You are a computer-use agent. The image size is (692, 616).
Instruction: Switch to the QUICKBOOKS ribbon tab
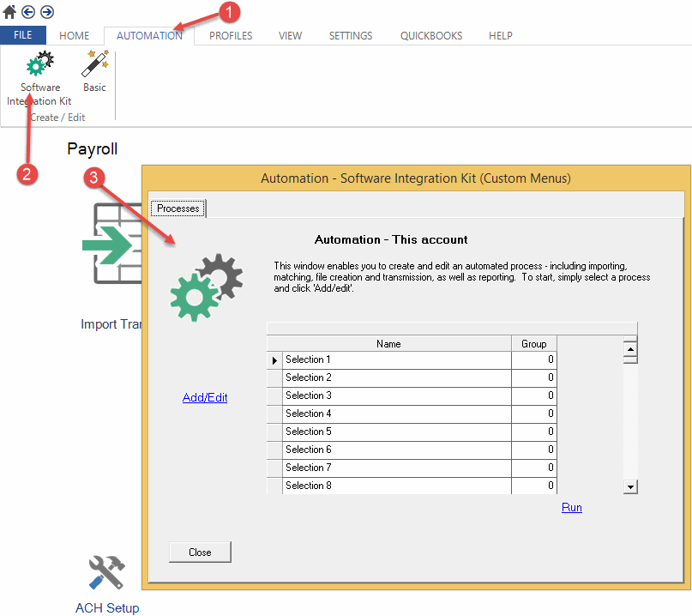(431, 36)
